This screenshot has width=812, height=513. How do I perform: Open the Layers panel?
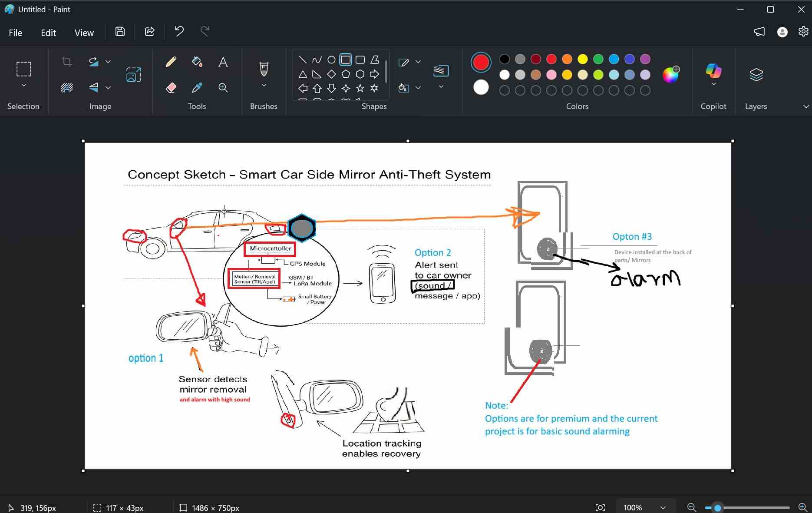756,75
